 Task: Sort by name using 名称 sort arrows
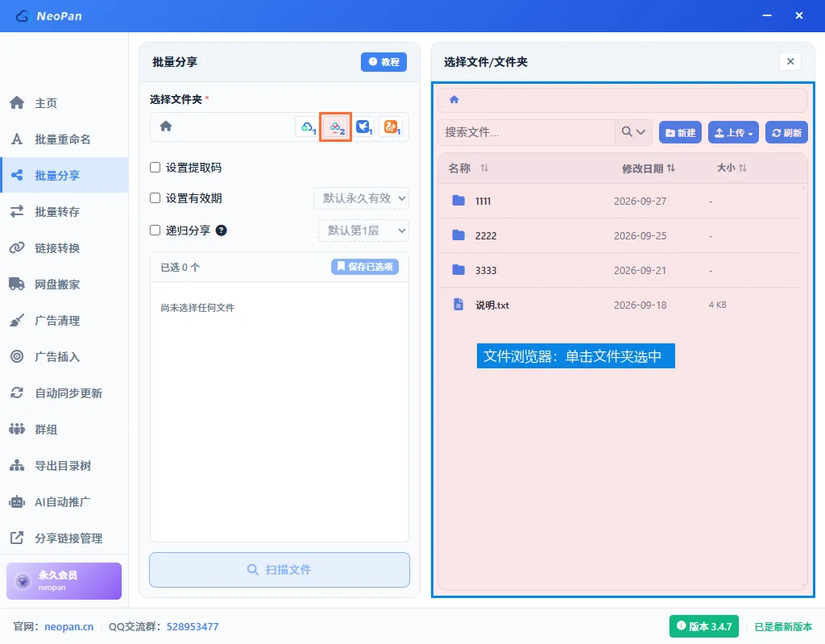484,168
